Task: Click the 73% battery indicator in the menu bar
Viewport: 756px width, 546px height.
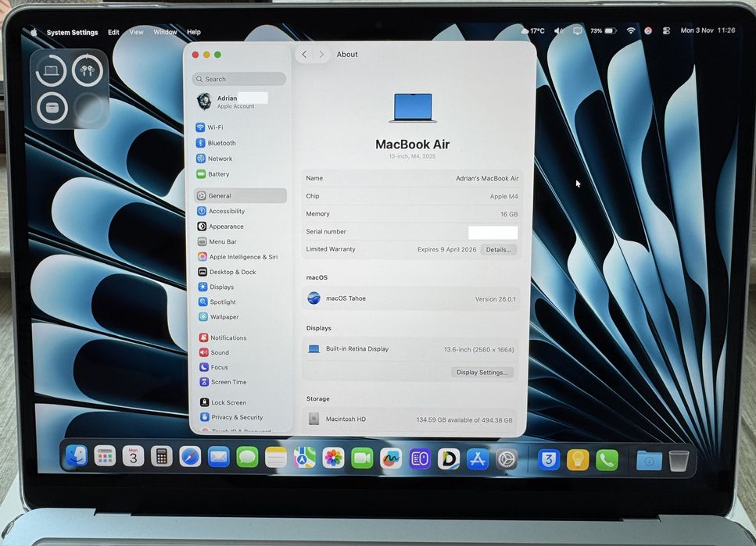Action: tap(604, 30)
